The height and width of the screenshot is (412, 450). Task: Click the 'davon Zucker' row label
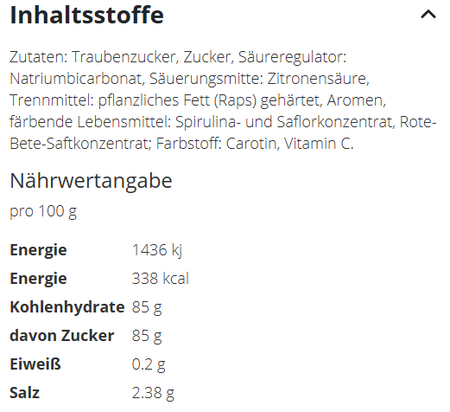(x=62, y=336)
